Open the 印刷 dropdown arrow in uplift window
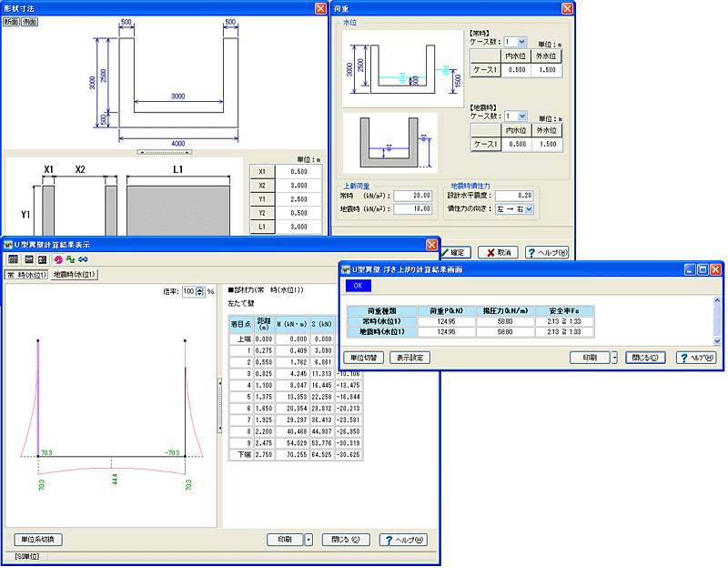728x577 pixels. coord(615,358)
